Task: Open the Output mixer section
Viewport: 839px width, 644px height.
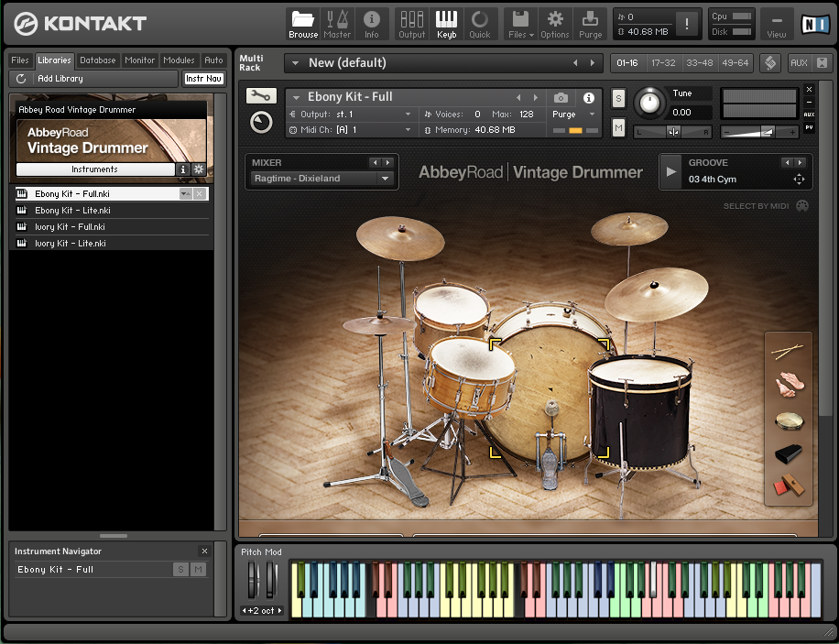Action: (412, 25)
